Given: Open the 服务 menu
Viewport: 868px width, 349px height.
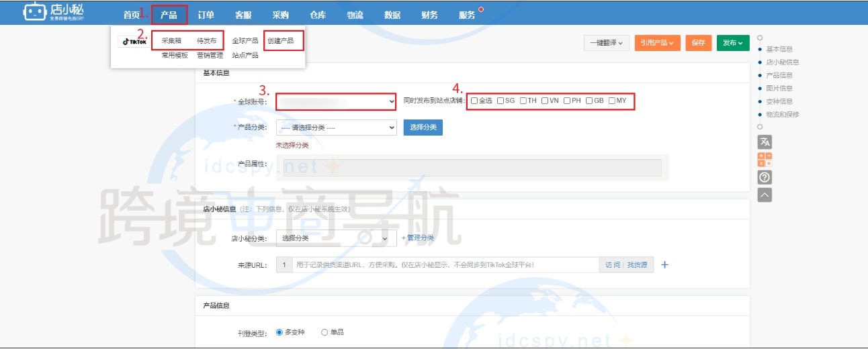Looking at the screenshot, I should [467, 15].
